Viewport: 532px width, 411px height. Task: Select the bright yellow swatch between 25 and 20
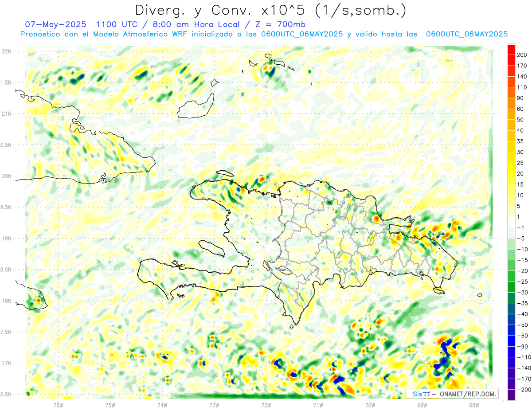pyautogui.click(x=511, y=168)
